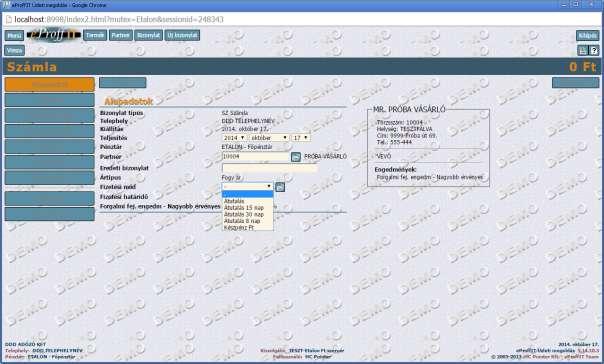Click the print icon beside help
This screenshot has height=364, width=604.
(x=583, y=50)
